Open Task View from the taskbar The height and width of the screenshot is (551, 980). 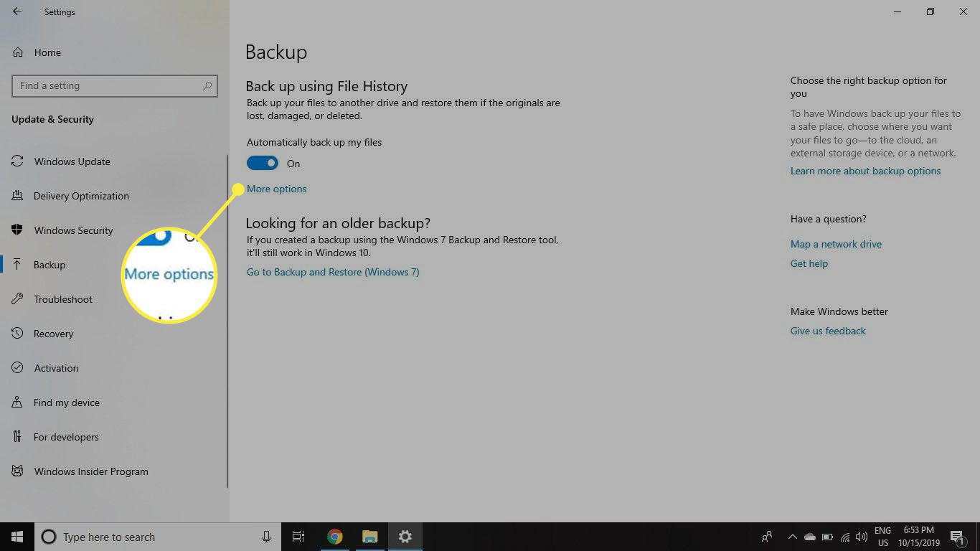[298, 537]
